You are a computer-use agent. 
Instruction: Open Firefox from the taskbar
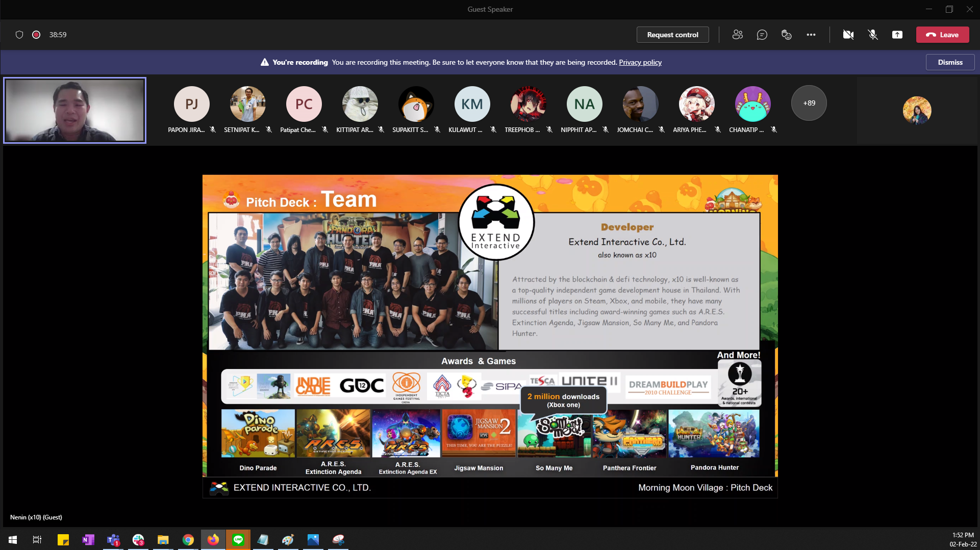click(x=213, y=539)
